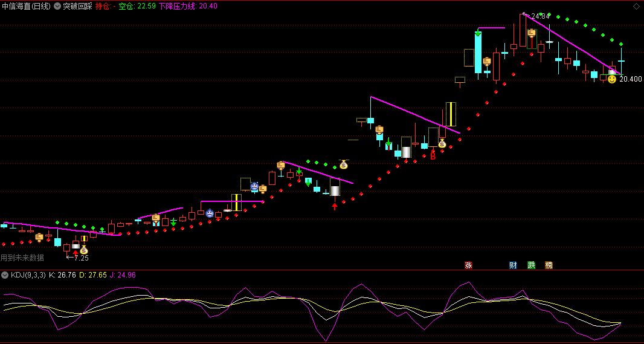Click the KDJ(9,3,3) indicator label
The image size is (644, 344).
click(28, 274)
